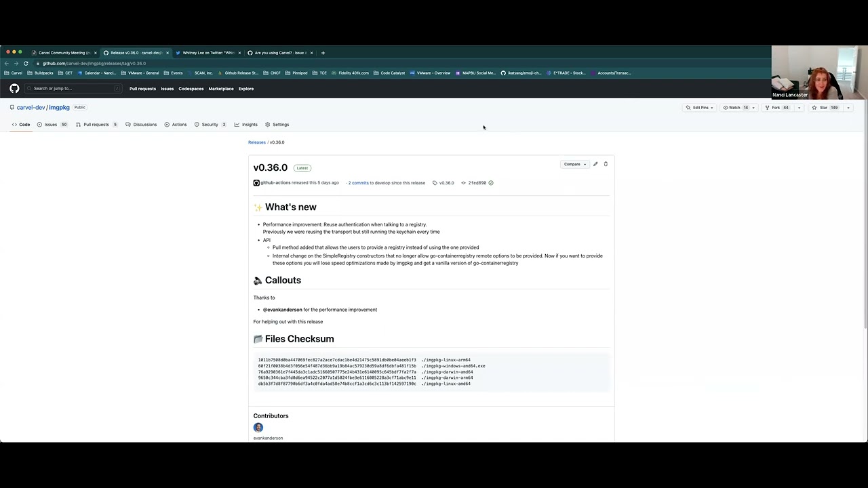Edit the release with the pencil icon
This screenshot has height=488, width=868.
click(x=595, y=164)
